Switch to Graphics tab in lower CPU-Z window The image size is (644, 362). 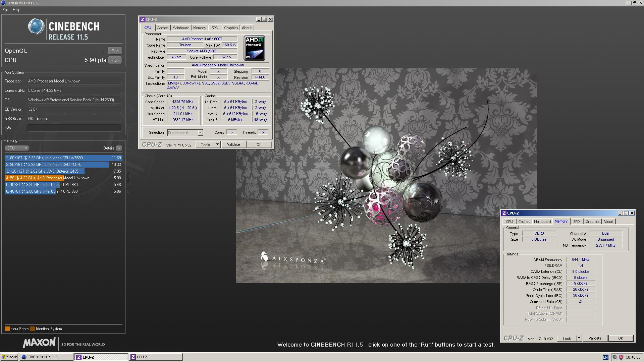tap(593, 222)
